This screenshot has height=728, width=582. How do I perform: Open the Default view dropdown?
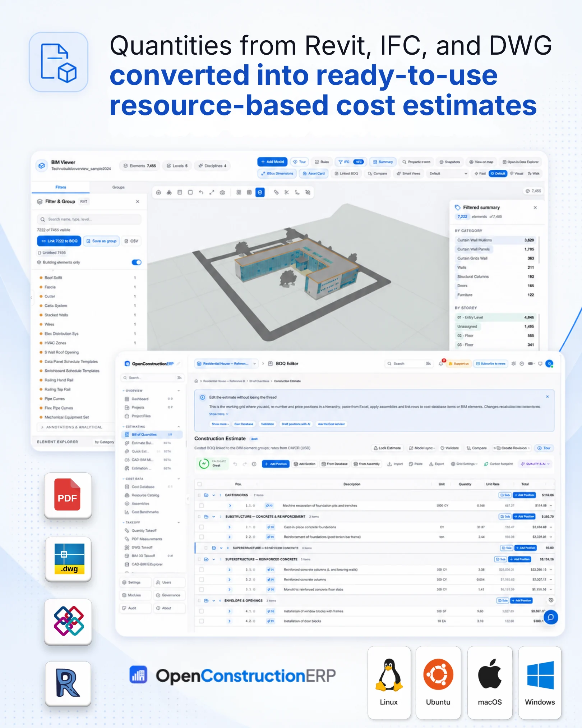tap(448, 173)
